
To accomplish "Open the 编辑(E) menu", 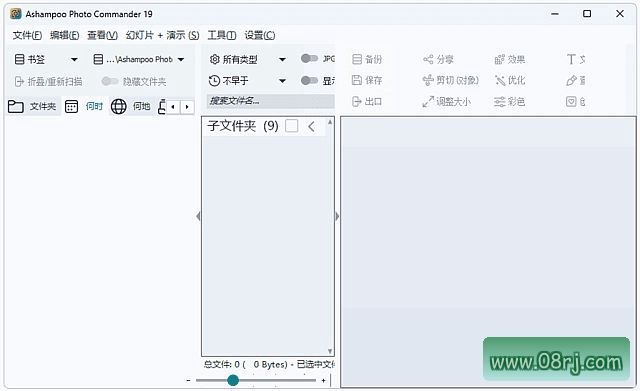I will 64,36.
